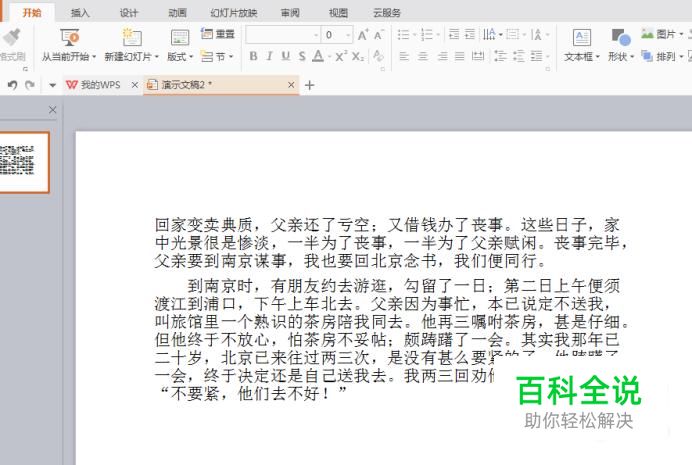This screenshot has width=692, height=465.
Task: Select the slide 1 thumbnail
Action: pos(24,162)
